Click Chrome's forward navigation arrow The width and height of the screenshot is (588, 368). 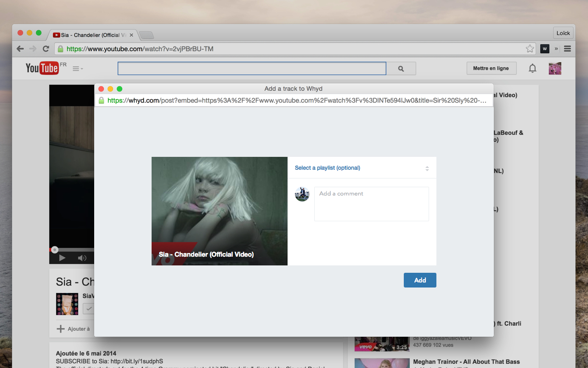click(x=33, y=49)
